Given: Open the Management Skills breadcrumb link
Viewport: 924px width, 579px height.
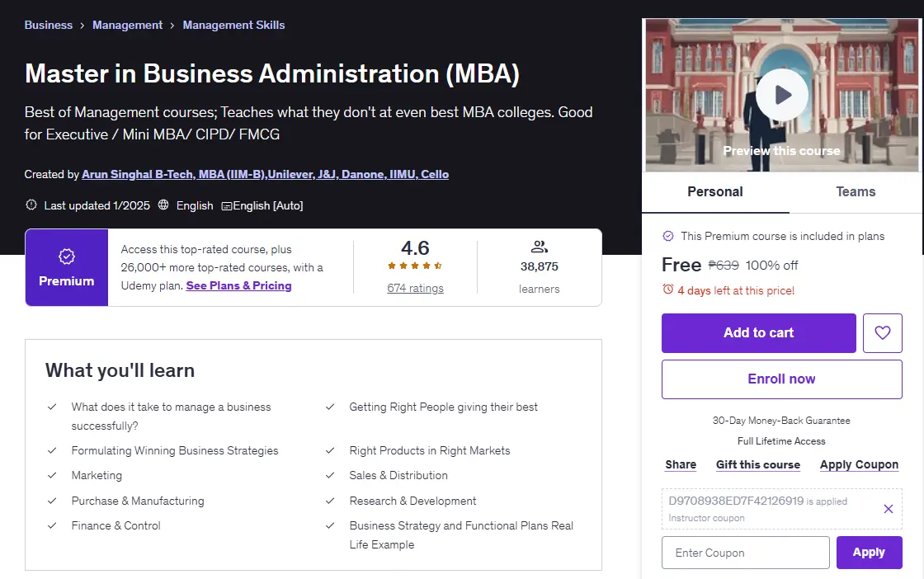Looking at the screenshot, I should 233,25.
